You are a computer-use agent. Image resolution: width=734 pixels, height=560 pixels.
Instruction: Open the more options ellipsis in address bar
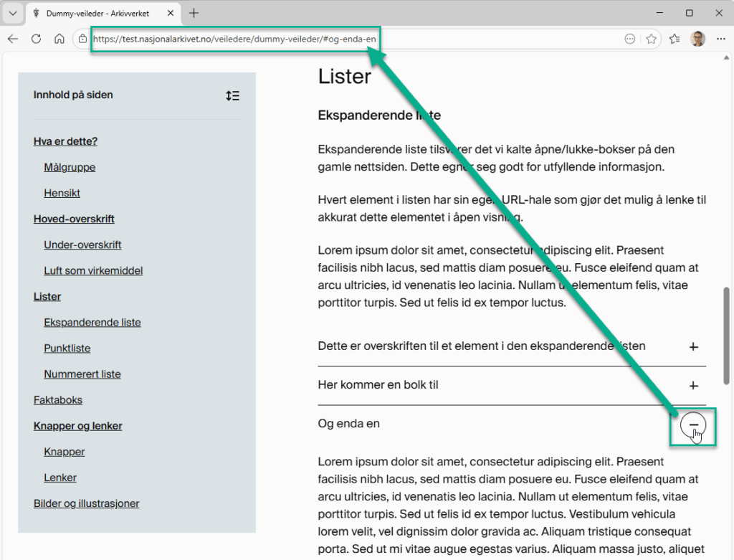pyautogui.click(x=629, y=39)
